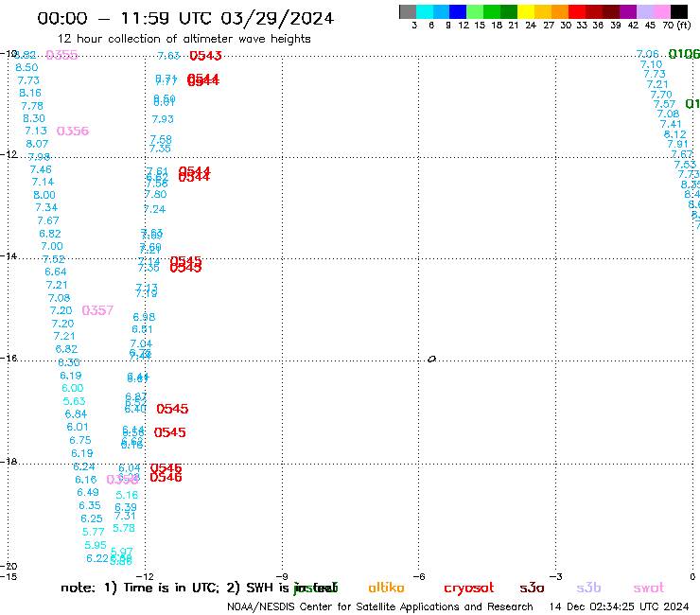Choose the black swatch ending the color scale
700x615 pixels.
pyautogui.click(x=679, y=11)
